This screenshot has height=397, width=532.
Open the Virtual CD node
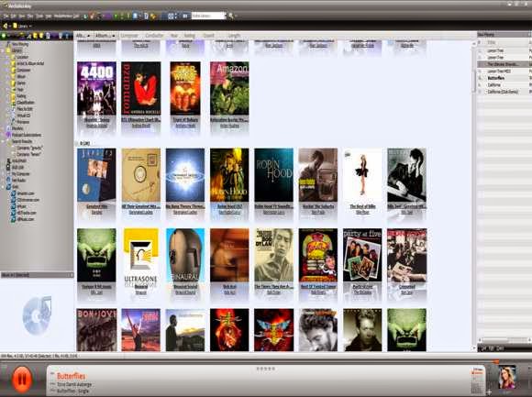[24, 116]
